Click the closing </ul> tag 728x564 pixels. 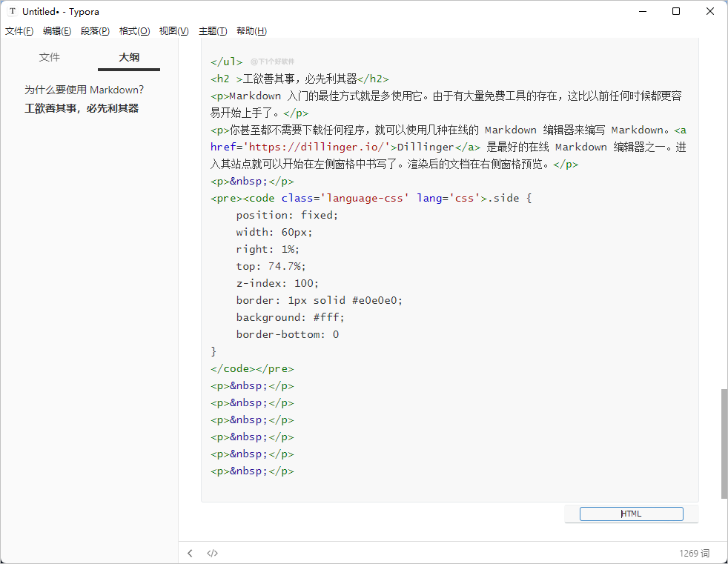[227, 62]
